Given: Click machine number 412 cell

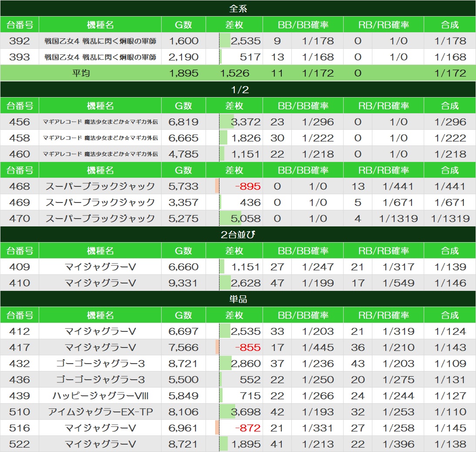Looking at the screenshot, I should [20, 331].
